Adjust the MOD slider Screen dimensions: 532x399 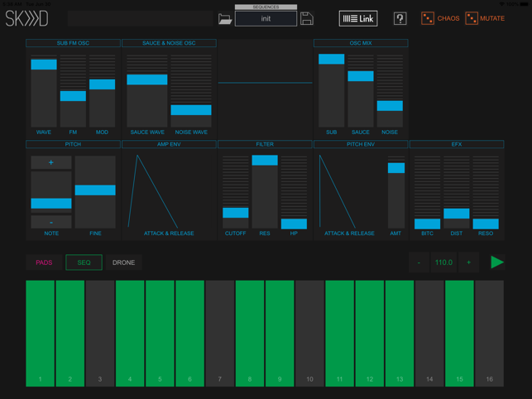pyautogui.click(x=102, y=91)
